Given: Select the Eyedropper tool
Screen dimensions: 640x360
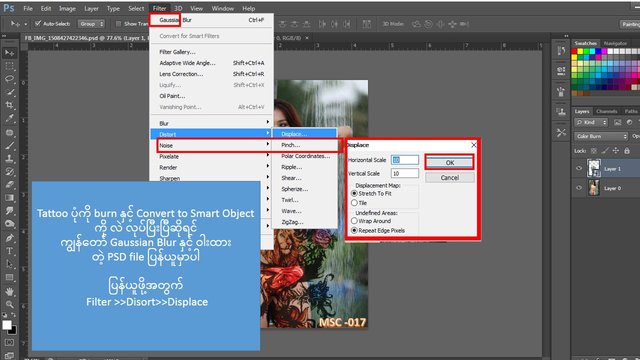Looking at the screenshot, I should (9, 118).
